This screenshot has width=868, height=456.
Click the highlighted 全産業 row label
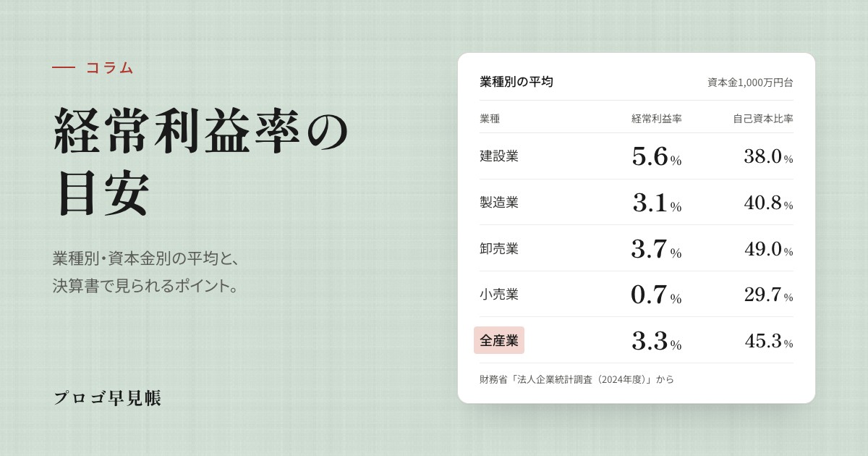coord(499,340)
